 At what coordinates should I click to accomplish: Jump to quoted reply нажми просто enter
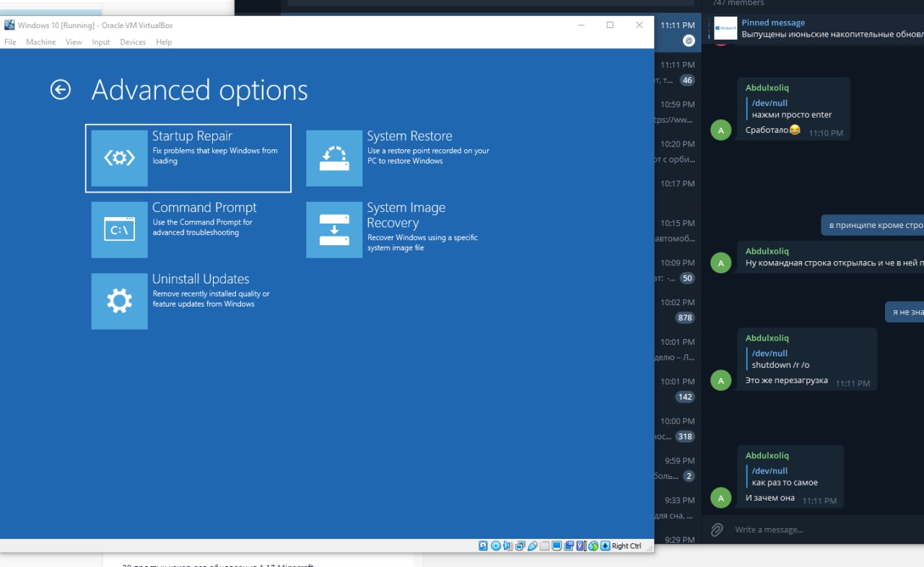pyautogui.click(x=791, y=109)
